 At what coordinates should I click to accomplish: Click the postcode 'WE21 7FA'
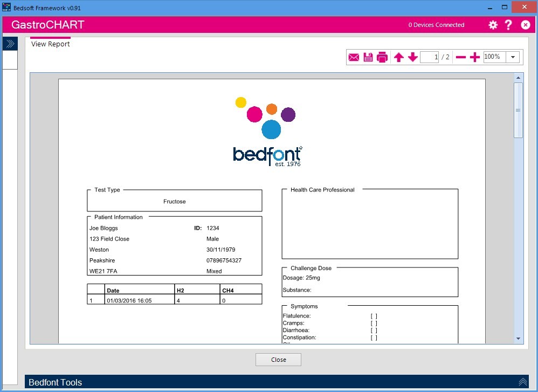(104, 271)
